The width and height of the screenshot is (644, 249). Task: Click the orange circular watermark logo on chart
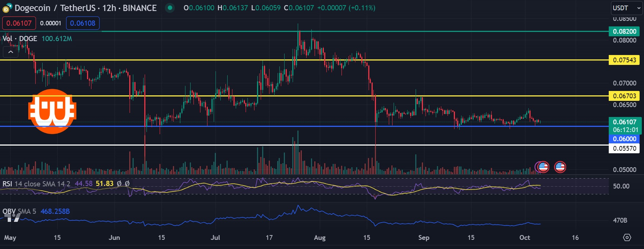coord(52,111)
